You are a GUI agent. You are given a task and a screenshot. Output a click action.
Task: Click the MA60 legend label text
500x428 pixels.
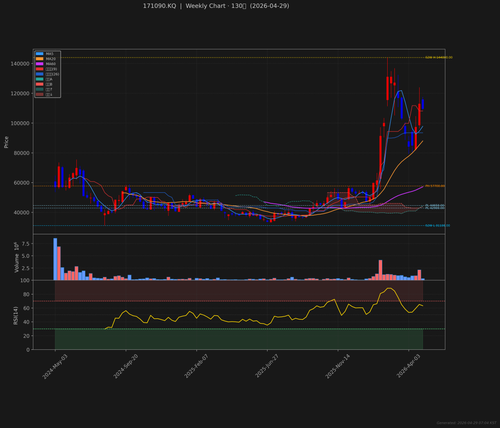pyautogui.click(x=51, y=64)
